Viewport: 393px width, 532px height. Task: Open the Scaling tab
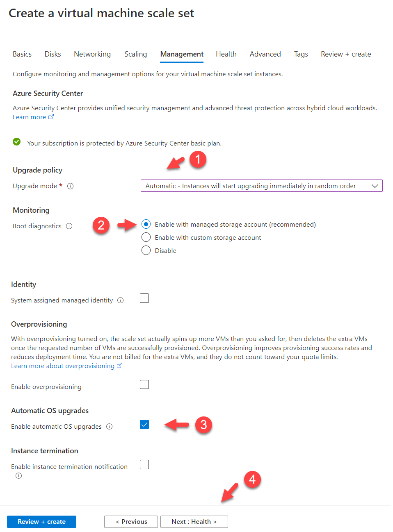pos(135,54)
